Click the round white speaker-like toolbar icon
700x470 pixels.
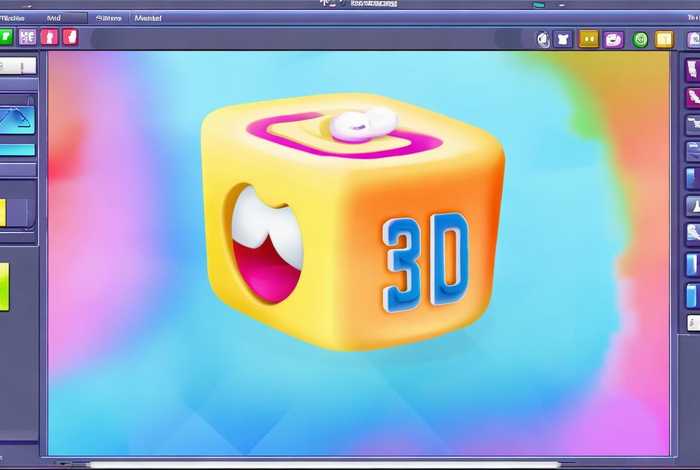[543, 40]
